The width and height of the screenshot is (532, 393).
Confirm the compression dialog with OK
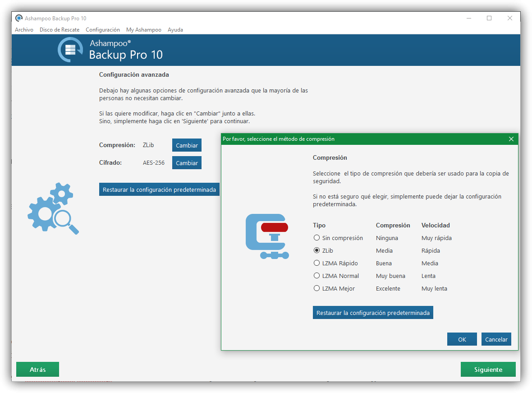(462, 339)
